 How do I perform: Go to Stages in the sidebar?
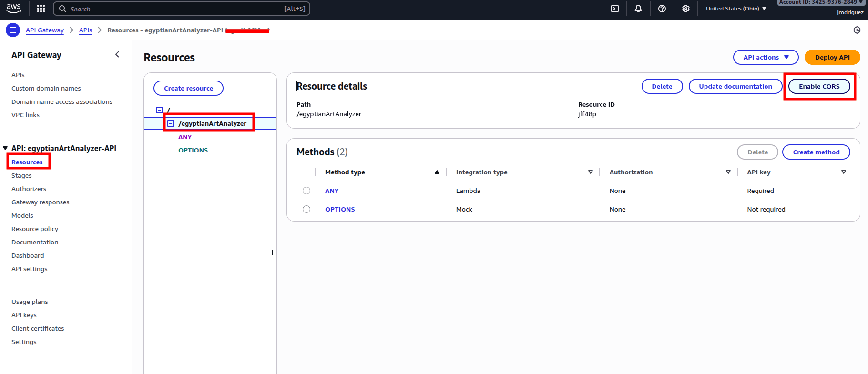coord(21,175)
